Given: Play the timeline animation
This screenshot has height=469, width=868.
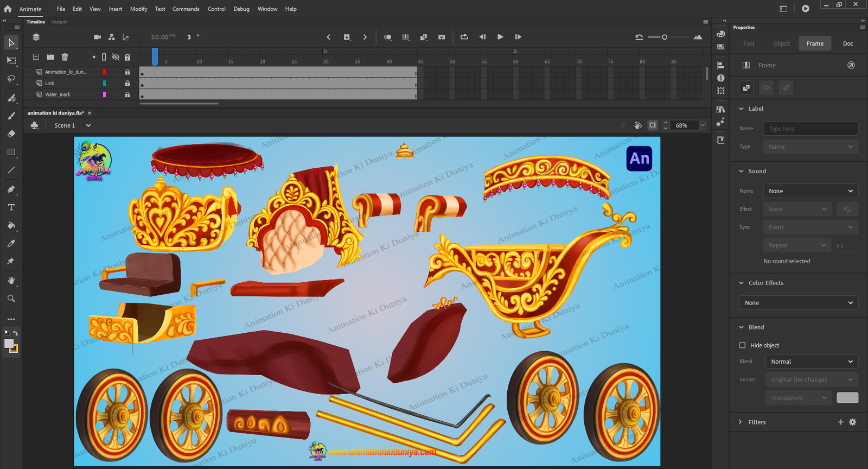Looking at the screenshot, I should [x=500, y=37].
